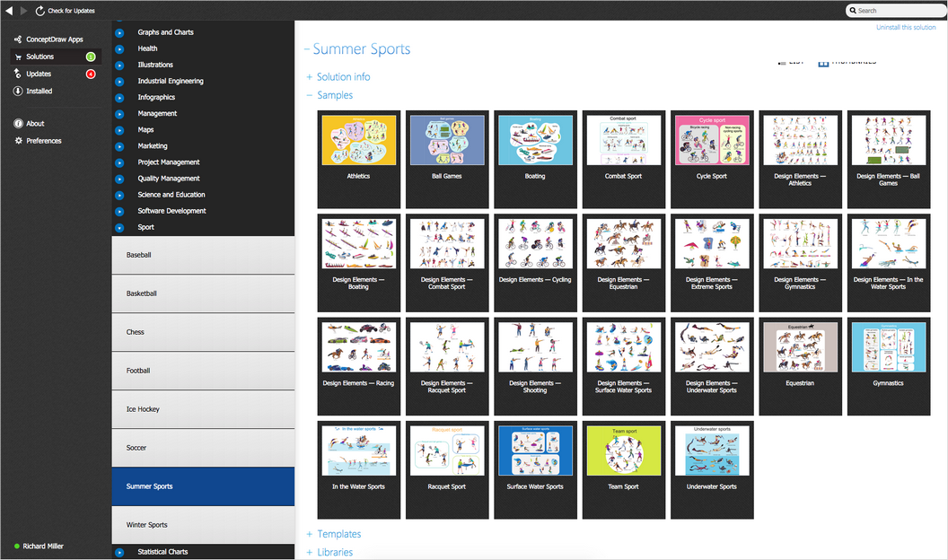Select the Baseball solution

pyautogui.click(x=203, y=255)
